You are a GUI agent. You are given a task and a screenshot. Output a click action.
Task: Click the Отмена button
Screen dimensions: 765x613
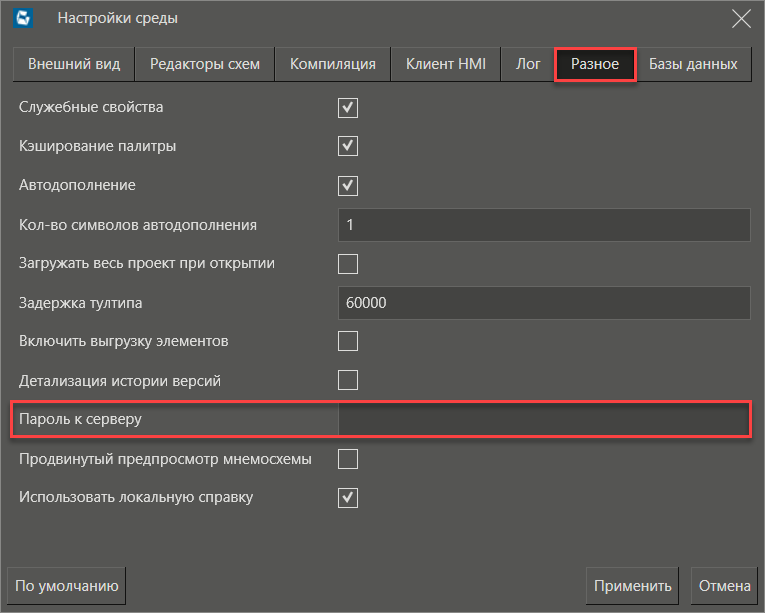click(x=725, y=586)
